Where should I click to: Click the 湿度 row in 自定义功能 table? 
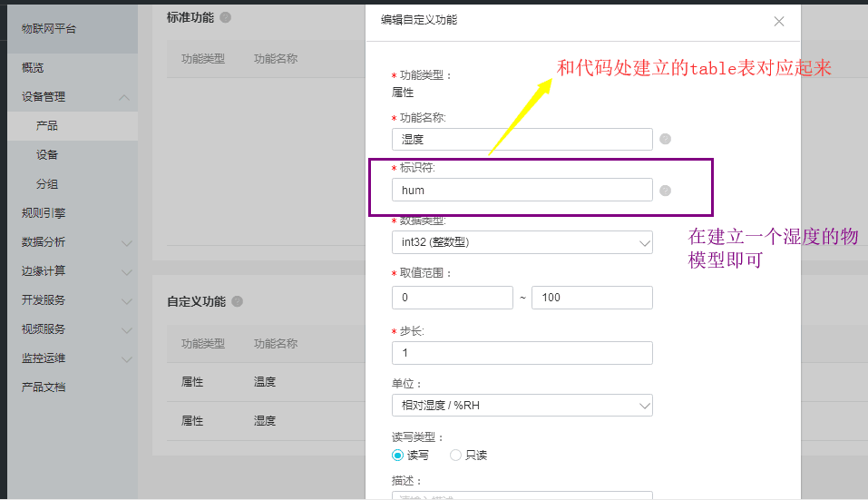pyautogui.click(x=266, y=421)
